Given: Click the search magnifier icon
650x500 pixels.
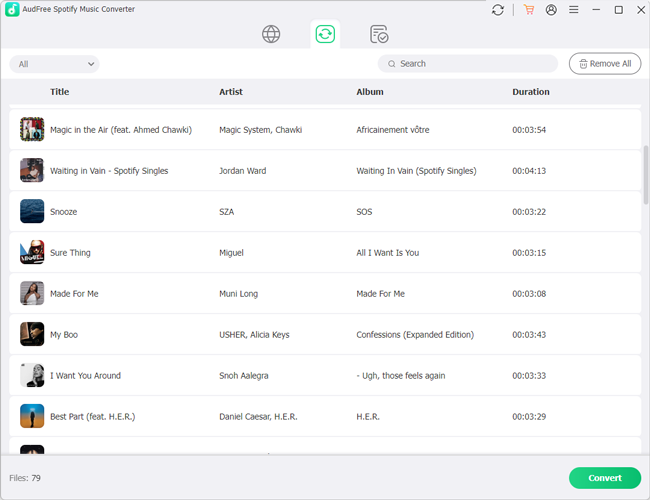Looking at the screenshot, I should point(391,64).
